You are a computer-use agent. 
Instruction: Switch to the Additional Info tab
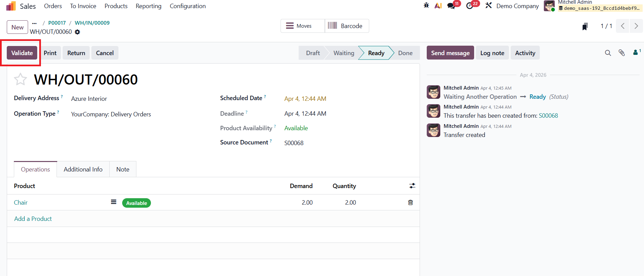83,169
